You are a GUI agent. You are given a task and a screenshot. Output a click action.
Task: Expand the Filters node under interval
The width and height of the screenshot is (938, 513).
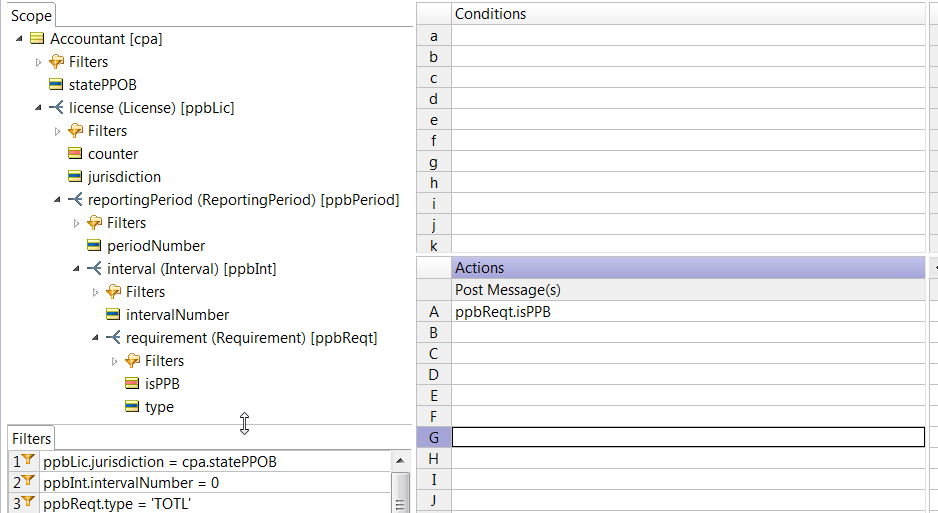click(x=96, y=292)
